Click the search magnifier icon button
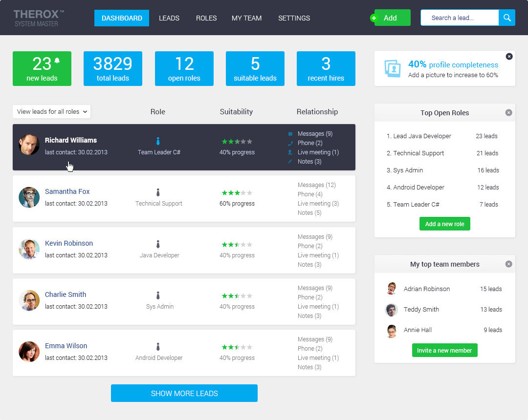The image size is (528, 420). point(507,18)
